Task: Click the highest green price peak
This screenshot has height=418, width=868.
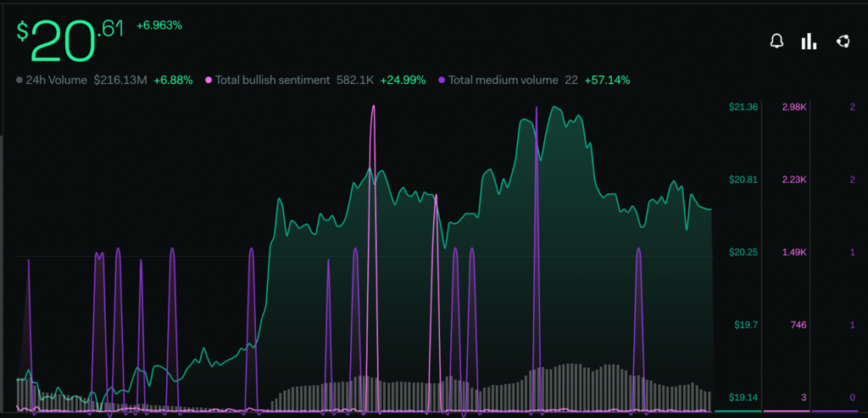Action: pyautogui.click(x=556, y=108)
